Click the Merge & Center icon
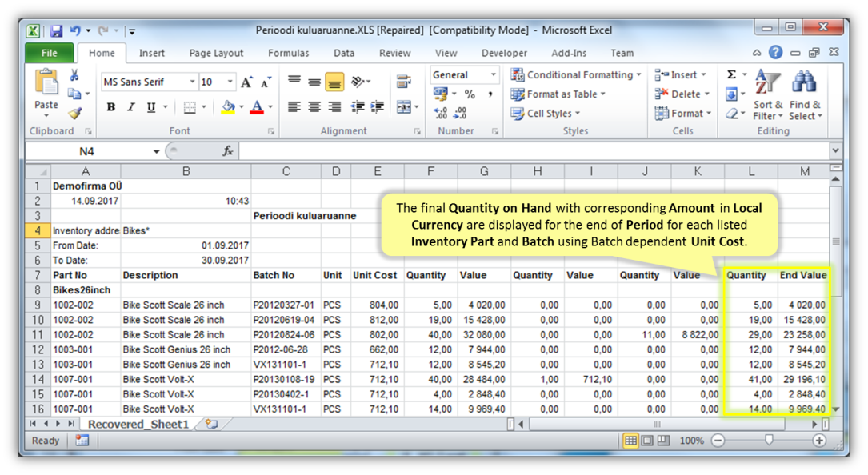Viewport: 868px width, 475px height. click(404, 107)
